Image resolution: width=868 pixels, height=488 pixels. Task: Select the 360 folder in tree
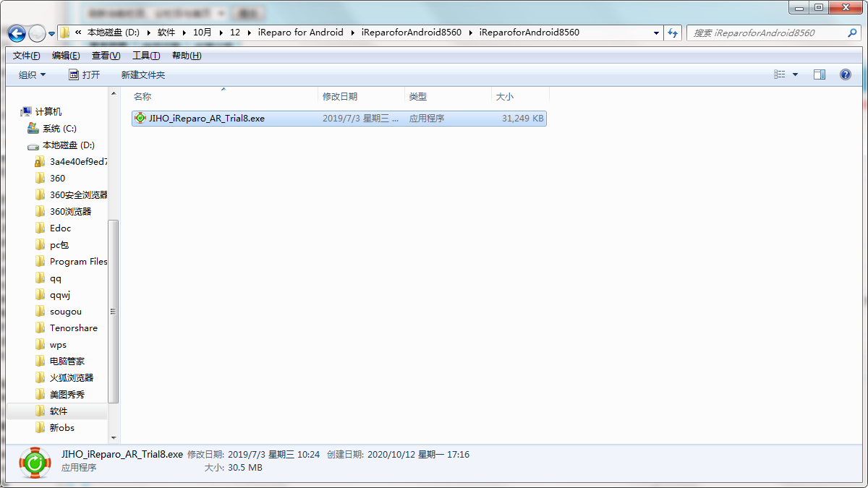pyautogui.click(x=57, y=178)
